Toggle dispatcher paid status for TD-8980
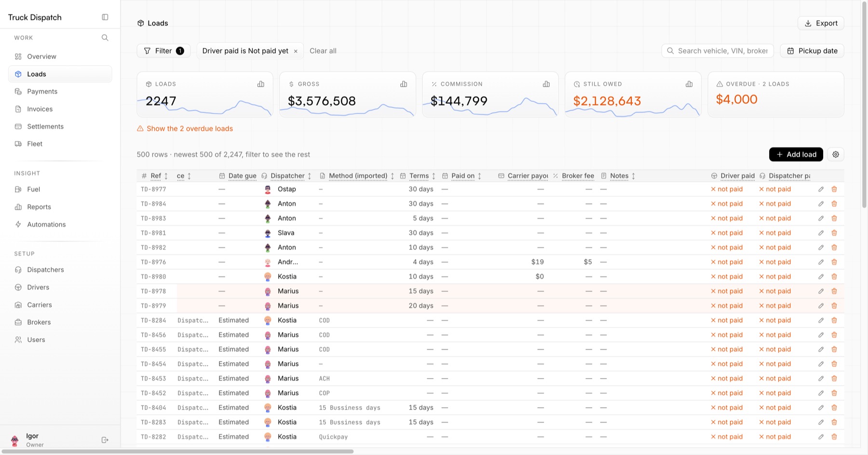868x455 pixels. 775,276
